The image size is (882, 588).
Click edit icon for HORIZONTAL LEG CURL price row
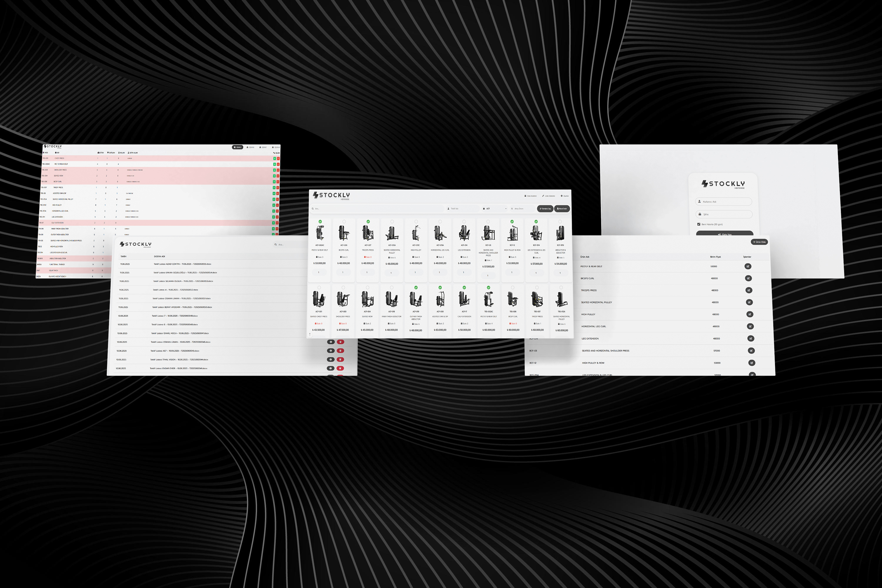pos(750,326)
